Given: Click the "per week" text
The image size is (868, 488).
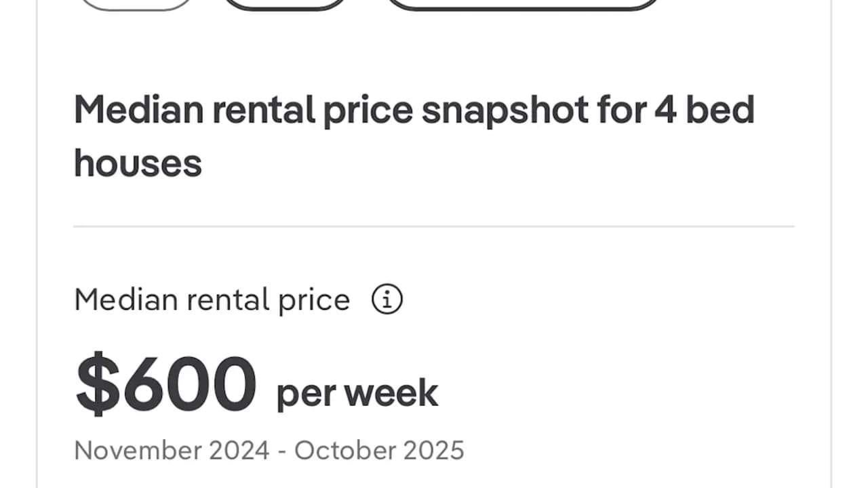Looking at the screenshot, I should pyautogui.click(x=357, y=394).
